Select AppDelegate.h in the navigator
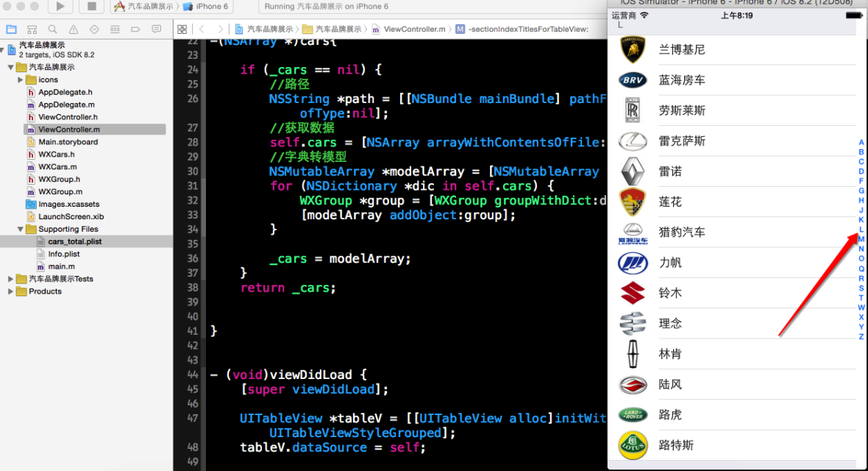The width and height of the screenshot is (868, 471). [65, 92]
